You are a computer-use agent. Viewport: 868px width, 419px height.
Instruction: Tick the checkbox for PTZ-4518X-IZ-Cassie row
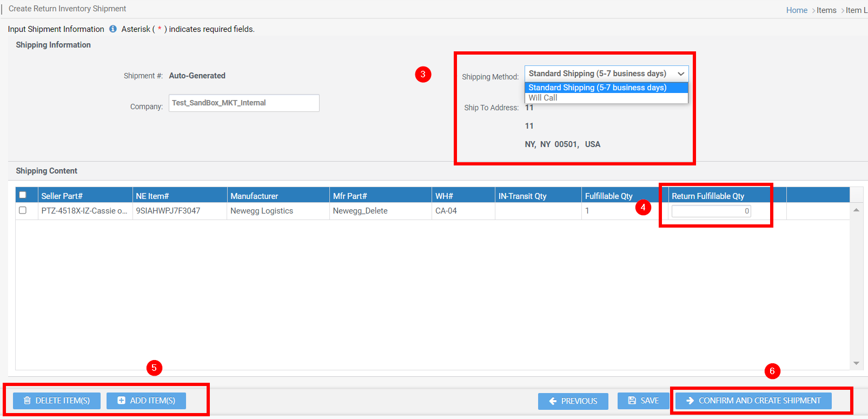pos(23,210)
